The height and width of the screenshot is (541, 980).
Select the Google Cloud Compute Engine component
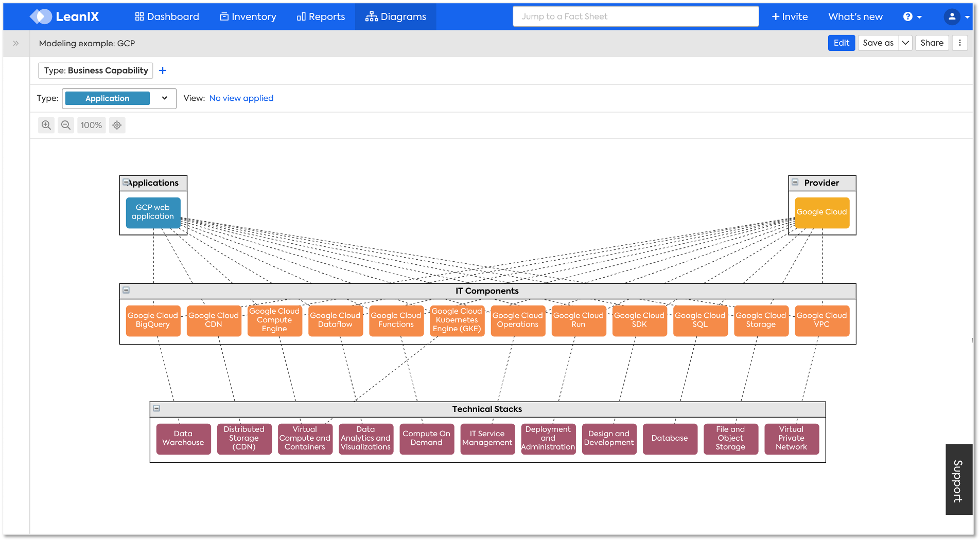[274, 320]
